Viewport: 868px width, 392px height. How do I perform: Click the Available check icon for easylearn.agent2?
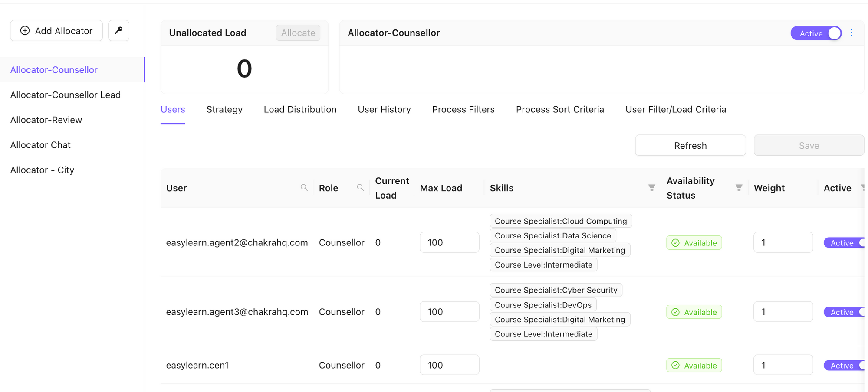675,243
